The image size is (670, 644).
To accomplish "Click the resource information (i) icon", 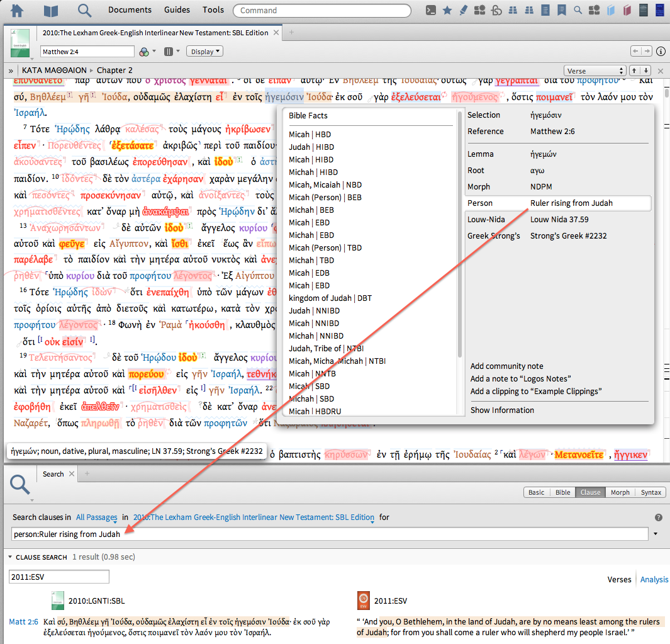I will [x=661, y=52].
